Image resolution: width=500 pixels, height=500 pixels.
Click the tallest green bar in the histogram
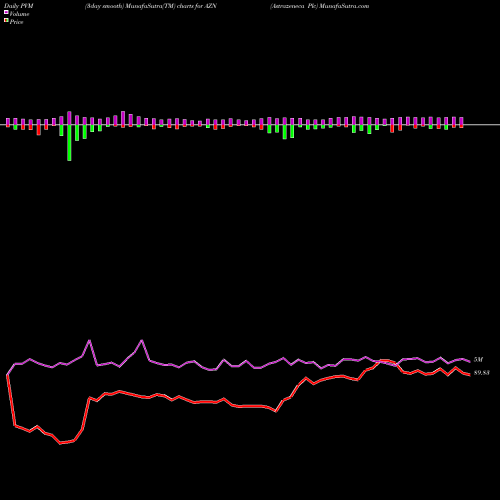click(x=69, y=143)
